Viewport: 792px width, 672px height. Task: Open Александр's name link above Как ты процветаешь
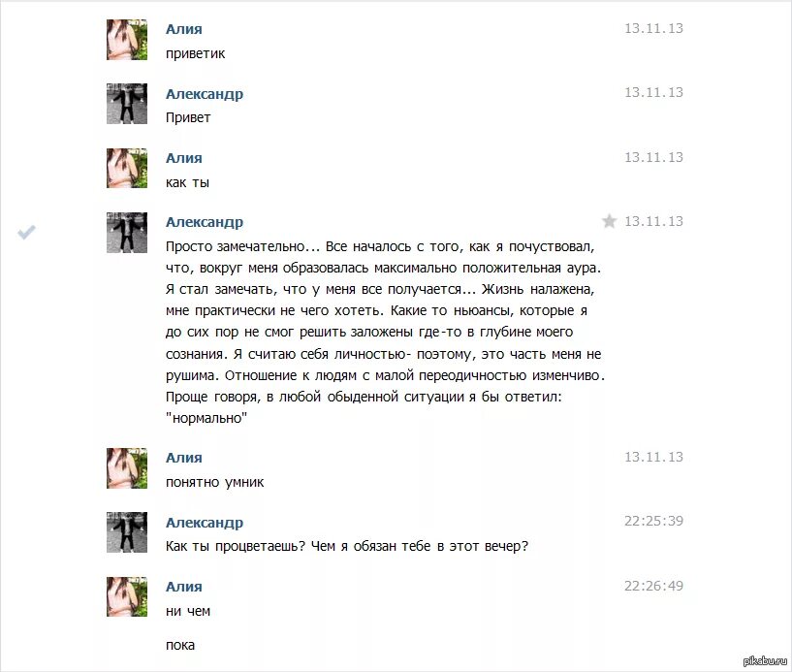pyautogui.click(x=205, y=523)
